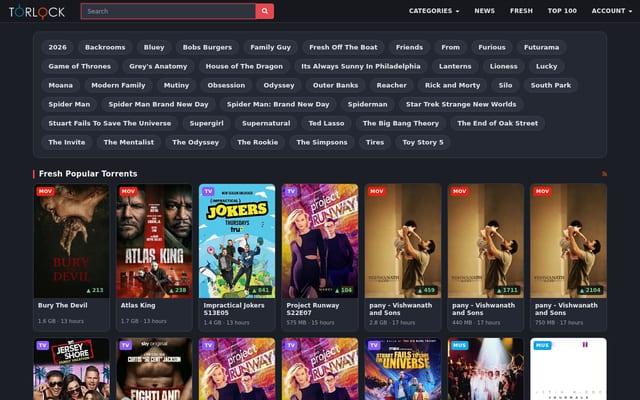Click TV badge on Impractical Jokers

pyautogui.click(x=208, y=191)
